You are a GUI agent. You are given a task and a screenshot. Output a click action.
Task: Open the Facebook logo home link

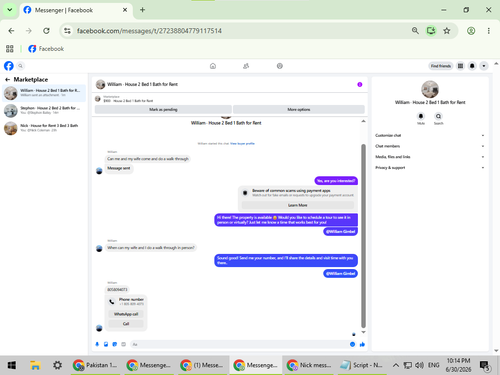9,66
